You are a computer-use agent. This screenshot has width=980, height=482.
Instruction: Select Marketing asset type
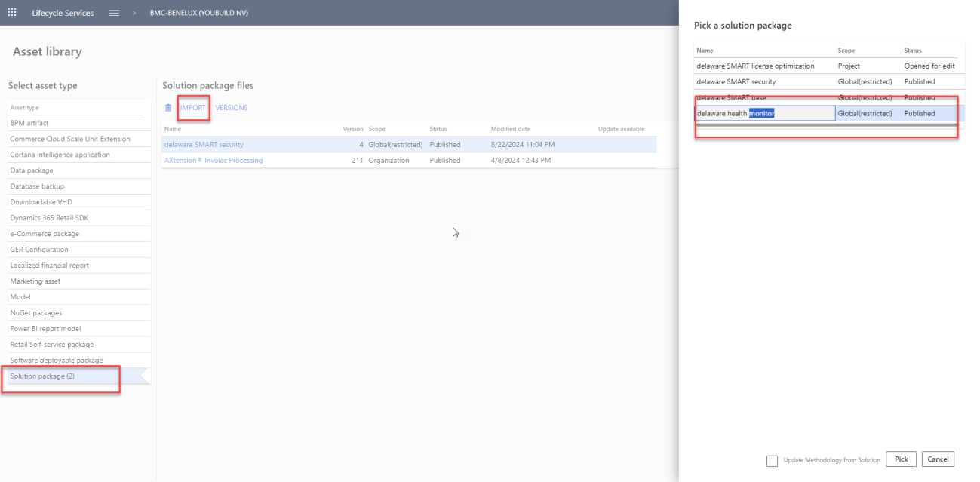coord(79,281)
